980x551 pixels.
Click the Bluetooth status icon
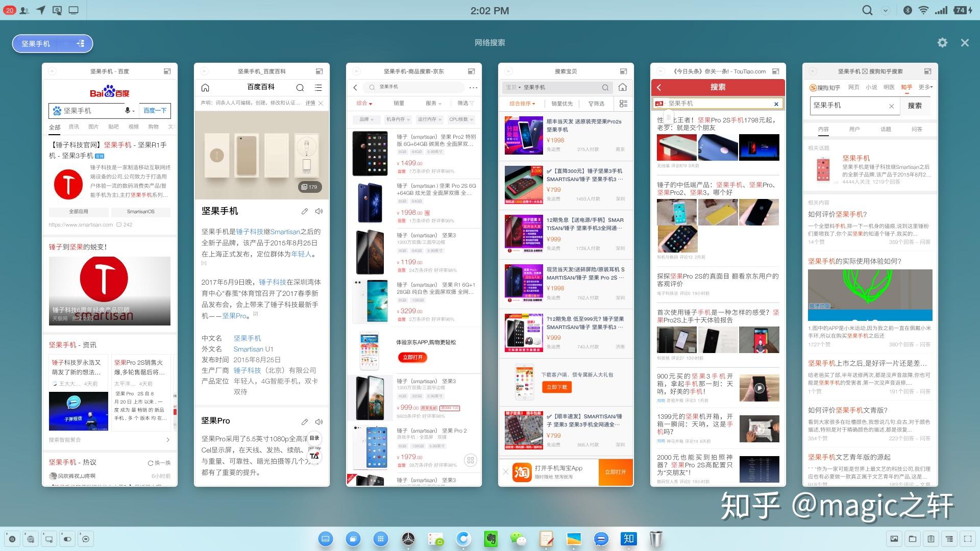tap(908, 10)
